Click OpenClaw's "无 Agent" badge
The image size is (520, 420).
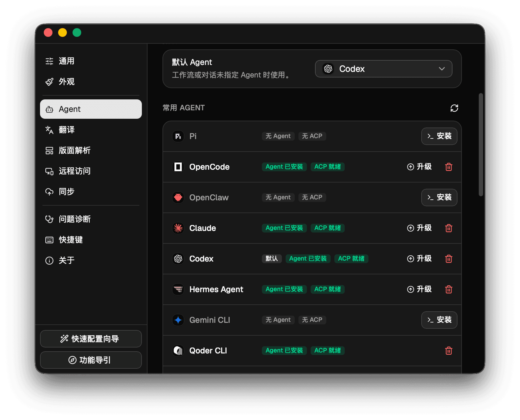(x=278, y=197)
